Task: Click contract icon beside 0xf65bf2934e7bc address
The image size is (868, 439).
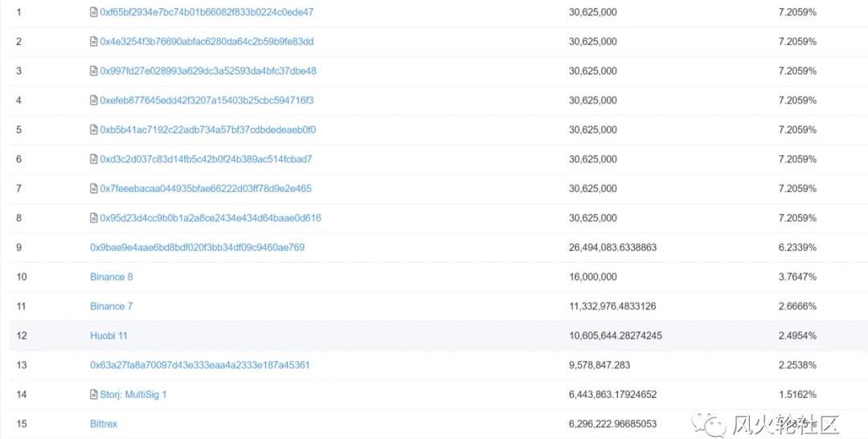Action: (x=93, y=12)
